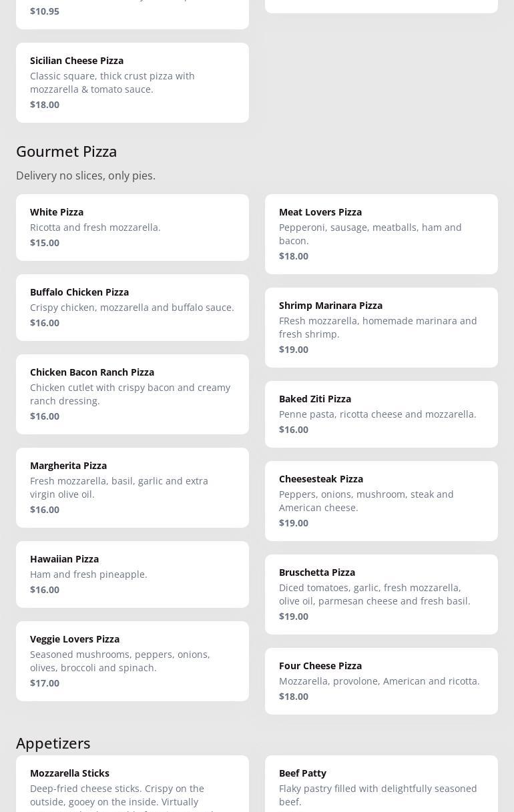Click the Bruschetta Pizza item
514x812 pixels.
tap(381, 594)
